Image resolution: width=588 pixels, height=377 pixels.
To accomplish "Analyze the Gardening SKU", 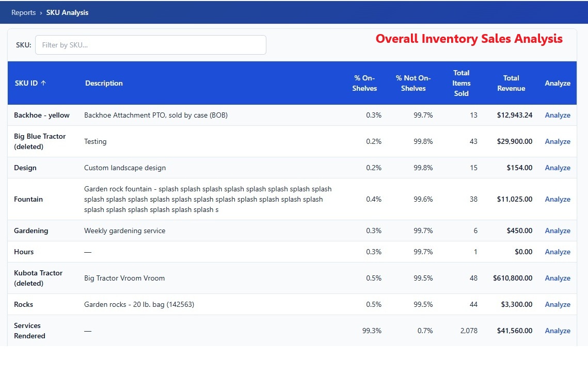I will pyautogui.click(x=558, y=231).
